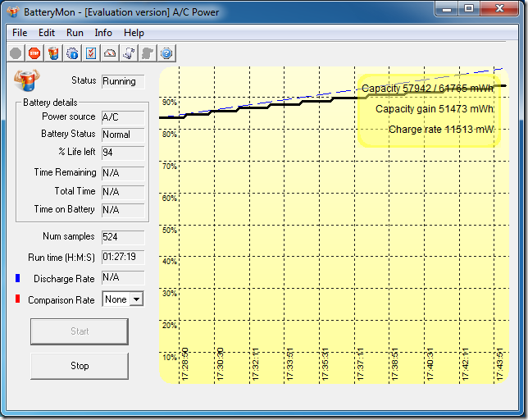
Task: Open the gear info toolbar icon
Action: 72,53
